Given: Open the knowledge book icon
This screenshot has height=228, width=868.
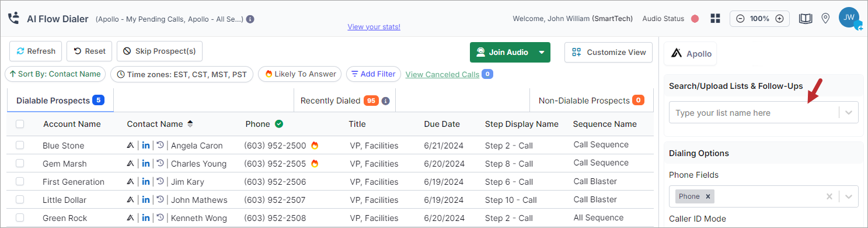Looking at the screenshot, I should coord(806,19).
